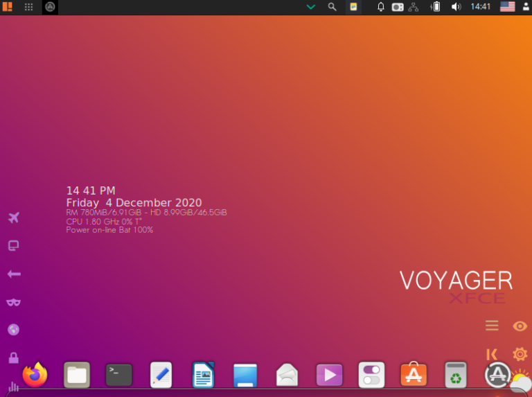Open the trash recycle bin in dock
The width and height of the screenshot is (532, 397).
455,375
